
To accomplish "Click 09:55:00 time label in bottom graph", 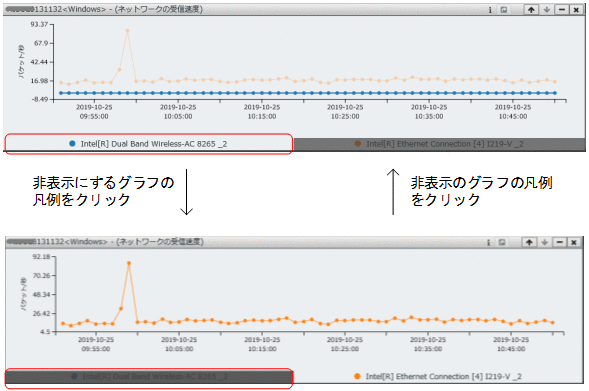I will [x=96, y=349].
